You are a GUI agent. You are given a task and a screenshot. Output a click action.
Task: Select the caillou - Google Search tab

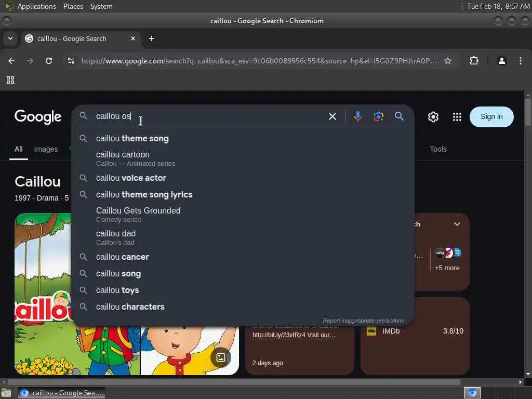(81, 38)
